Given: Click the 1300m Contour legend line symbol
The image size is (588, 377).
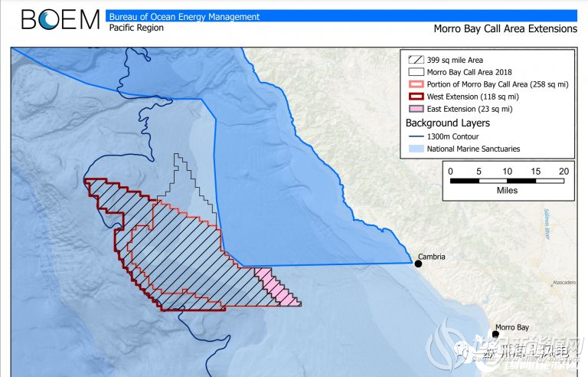Looking at the screenshot, I should 414,136.
